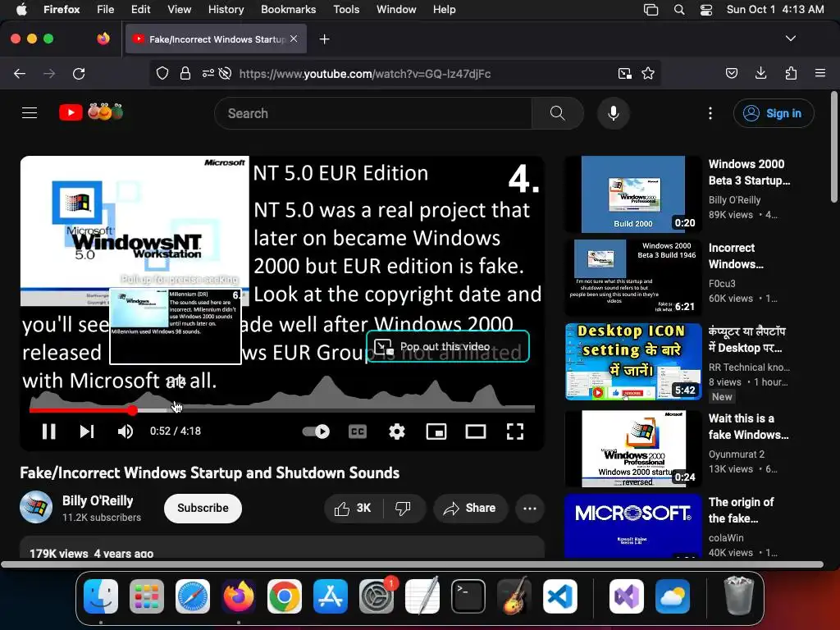Viewport: 840px width, 630px height.
Task: Open Firefox View pinned icon
Action: point(103,39)
